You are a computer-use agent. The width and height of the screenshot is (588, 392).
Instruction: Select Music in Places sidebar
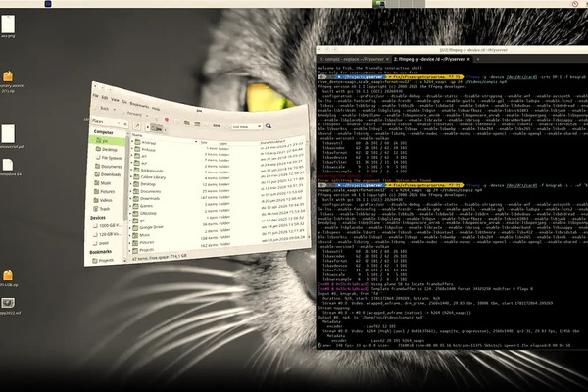click(x=103, y=183)
